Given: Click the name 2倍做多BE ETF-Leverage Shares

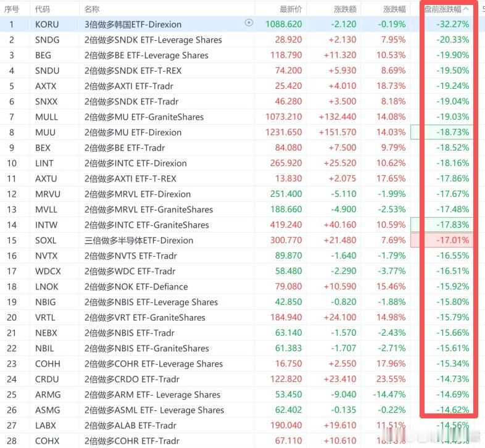Looking at the screenshot, I should point(146,56).
